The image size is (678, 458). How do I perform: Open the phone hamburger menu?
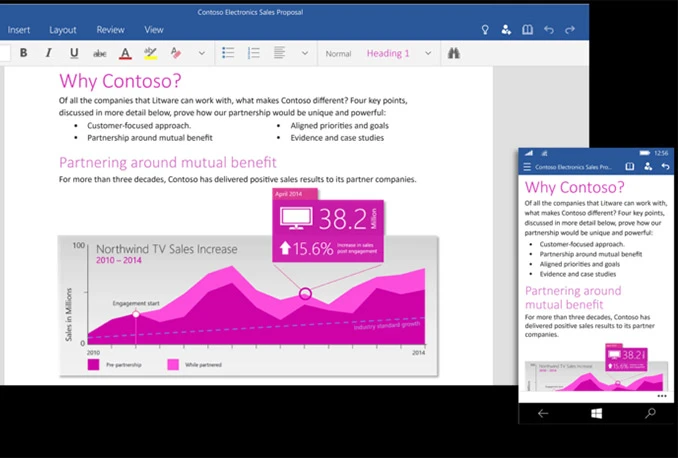point(527,167)
